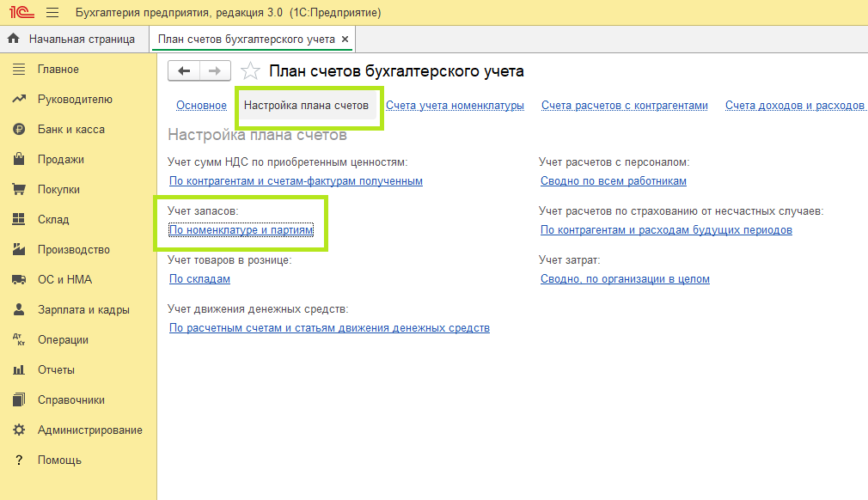Click the Банк и касса ruble icon
Image resolution: width=868 pixels, height=500 pixels.
[19, 130]
